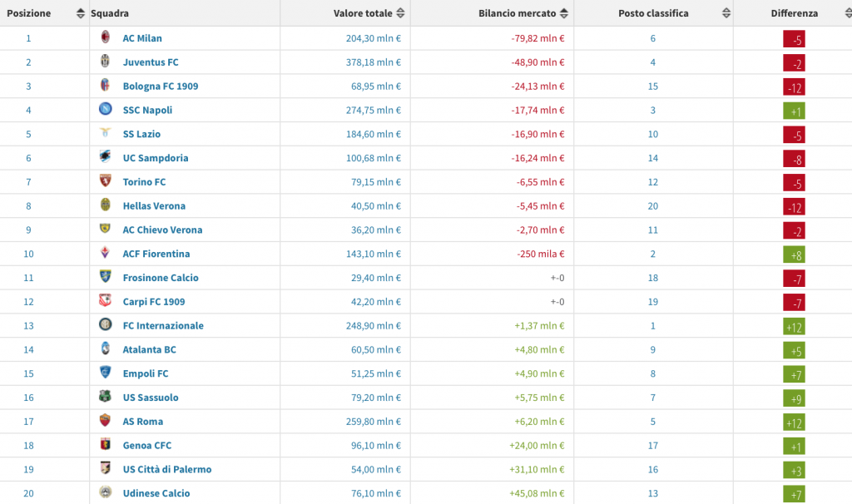Click the Juventus FC crest icon

tap(106, 62)
